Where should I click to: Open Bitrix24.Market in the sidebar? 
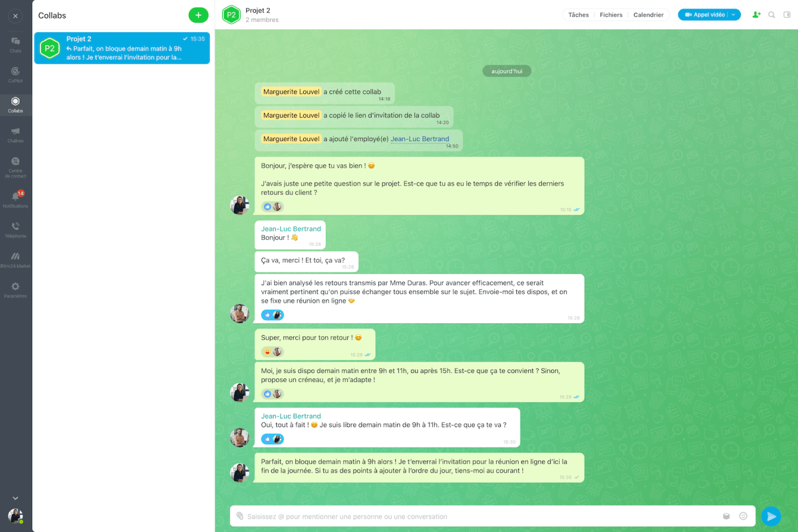point(15,259)
